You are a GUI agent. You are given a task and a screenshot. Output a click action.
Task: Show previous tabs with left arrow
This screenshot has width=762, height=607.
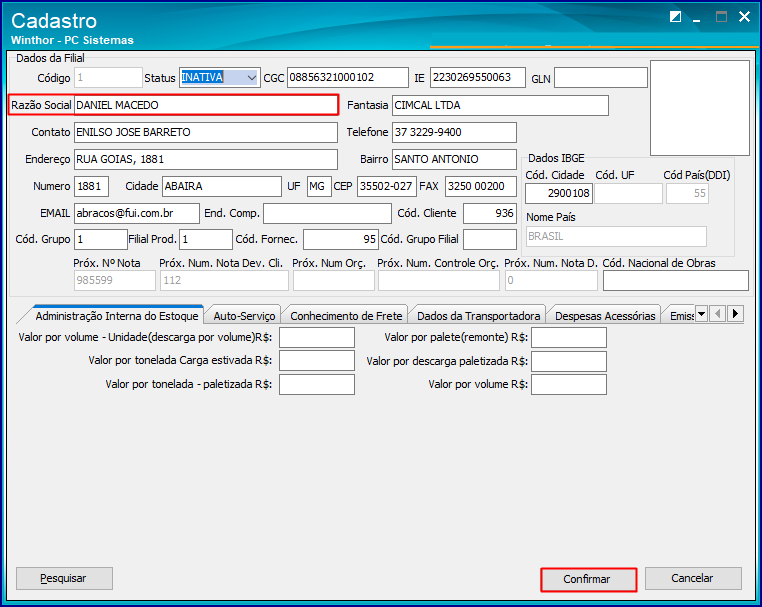coord(718,314)
